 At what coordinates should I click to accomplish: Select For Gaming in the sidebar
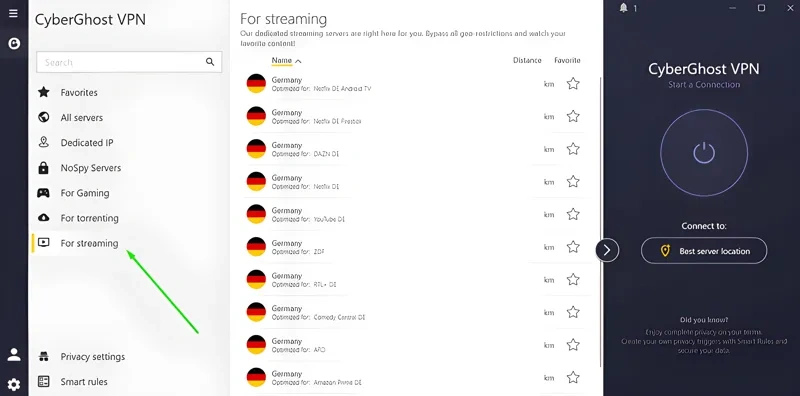85,193
